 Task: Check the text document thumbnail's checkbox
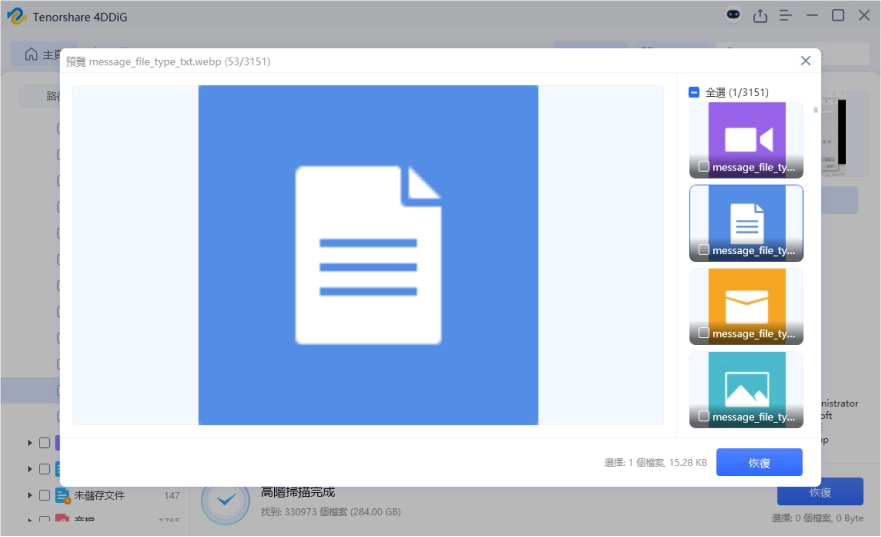tap(703, 249)
